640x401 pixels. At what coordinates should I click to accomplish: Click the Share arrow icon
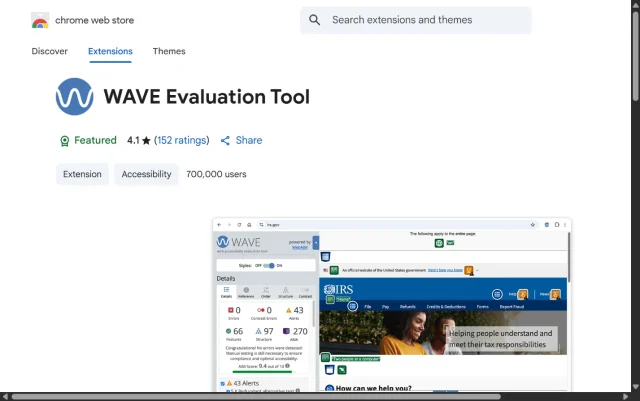click(x=225, y=140)
